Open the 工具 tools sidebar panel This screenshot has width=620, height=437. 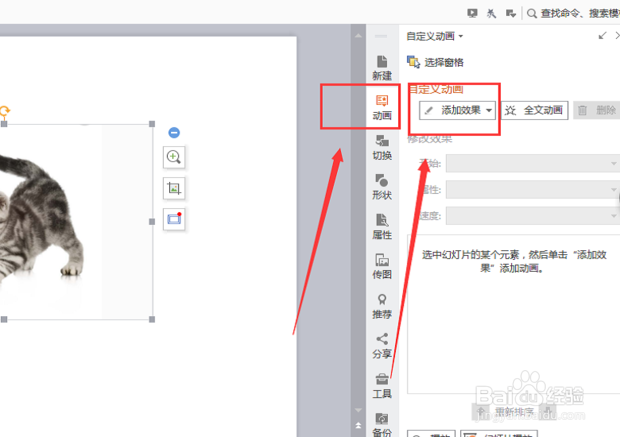coord(382,386)
